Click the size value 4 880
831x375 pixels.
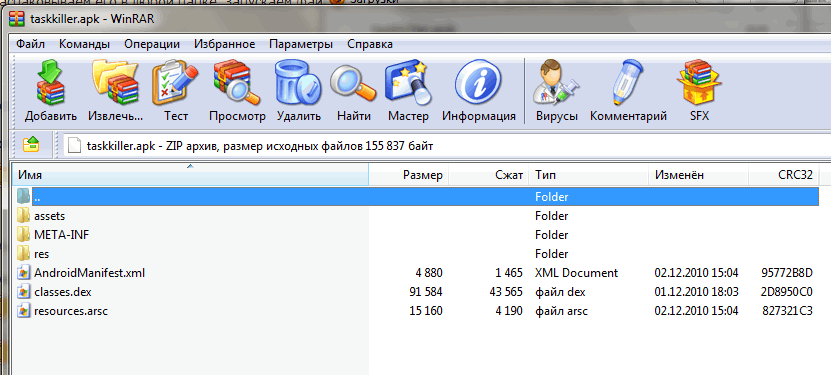pyautogui.click(x=429, y=273)
